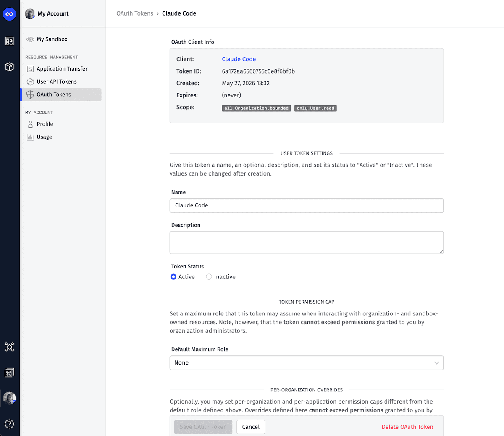Click the TOKEN PERMISSION CAP heading

tap(307, 302)
